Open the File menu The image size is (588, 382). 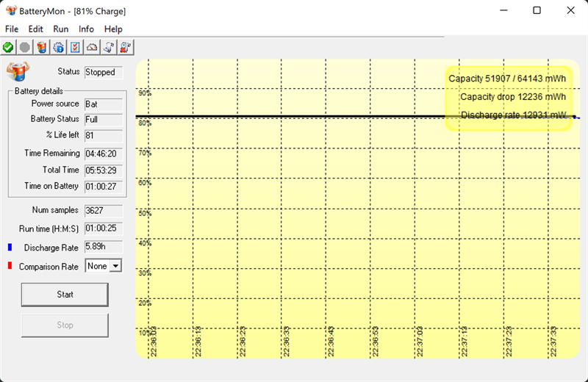point(12,29)
